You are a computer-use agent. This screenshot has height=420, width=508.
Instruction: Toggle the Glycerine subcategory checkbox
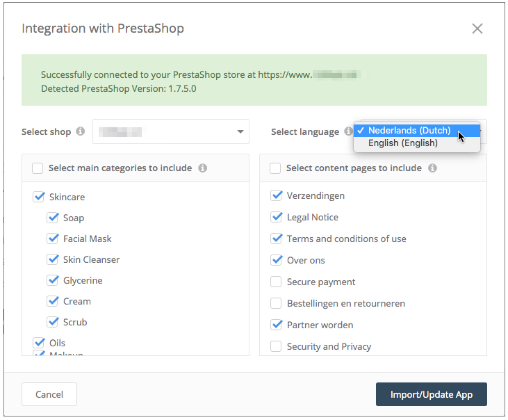[x=53, y=280]
